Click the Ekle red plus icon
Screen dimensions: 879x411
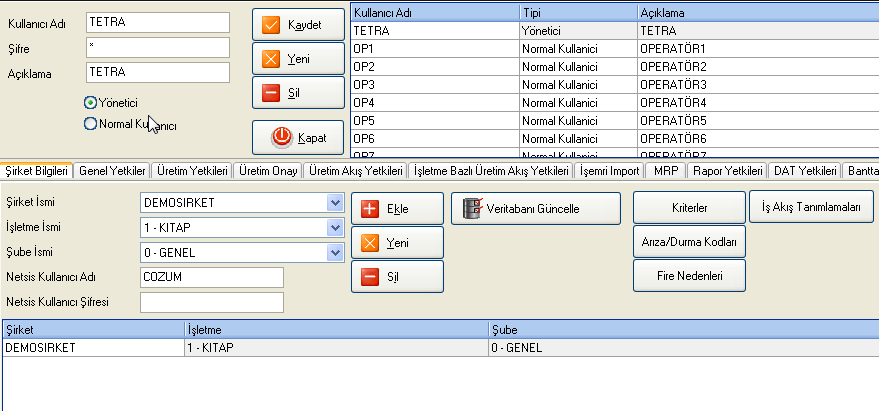pyautogui.click(x=369, y=208)
